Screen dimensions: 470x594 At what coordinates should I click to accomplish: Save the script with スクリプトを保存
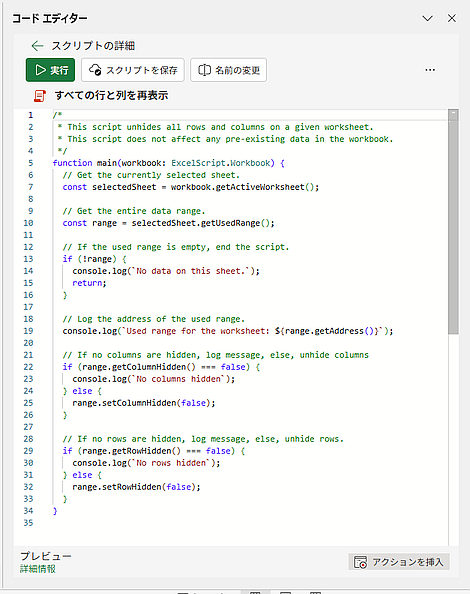(x=133, y=70)
